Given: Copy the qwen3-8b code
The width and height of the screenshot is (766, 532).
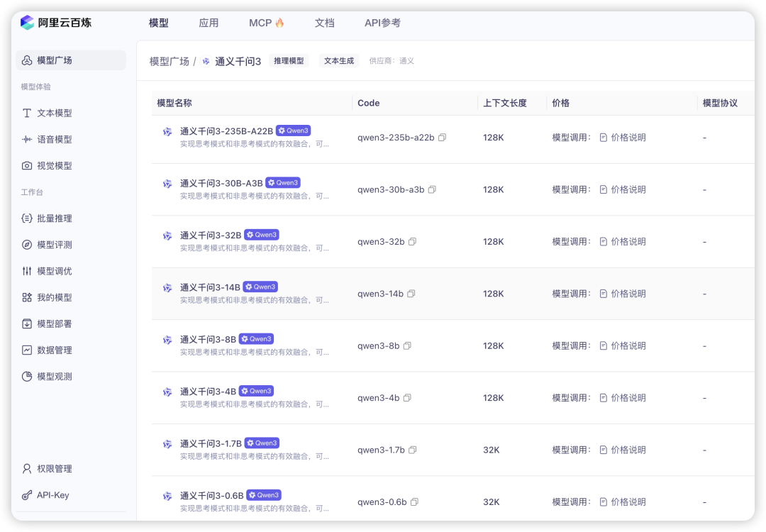Looking at the screenshot, I should [407, 346].
